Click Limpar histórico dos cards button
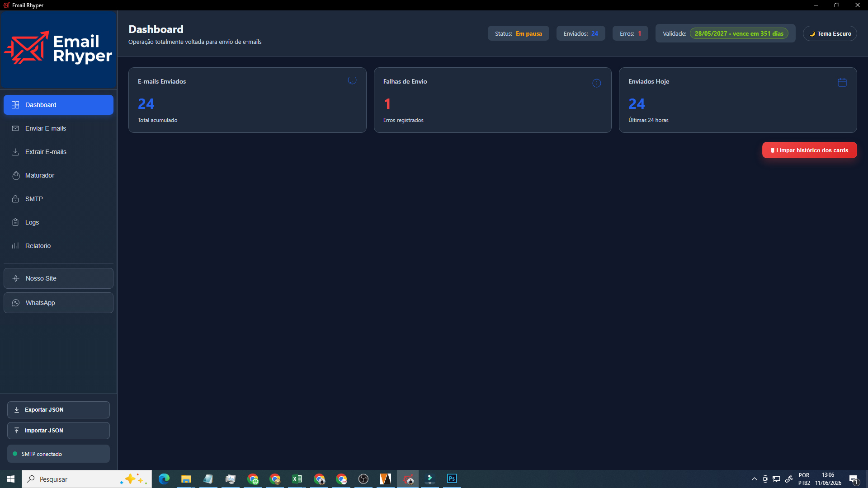 click(x=809, y=150)
